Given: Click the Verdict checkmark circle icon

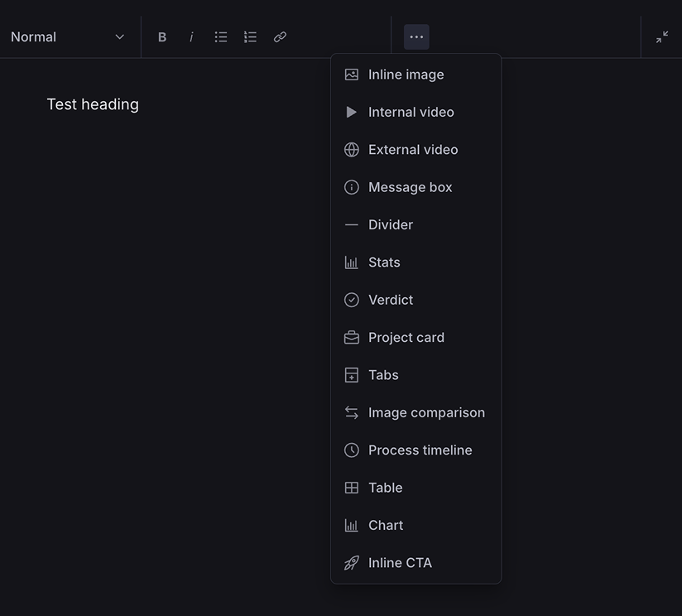Looking at the screenshot, I should 352,300.
